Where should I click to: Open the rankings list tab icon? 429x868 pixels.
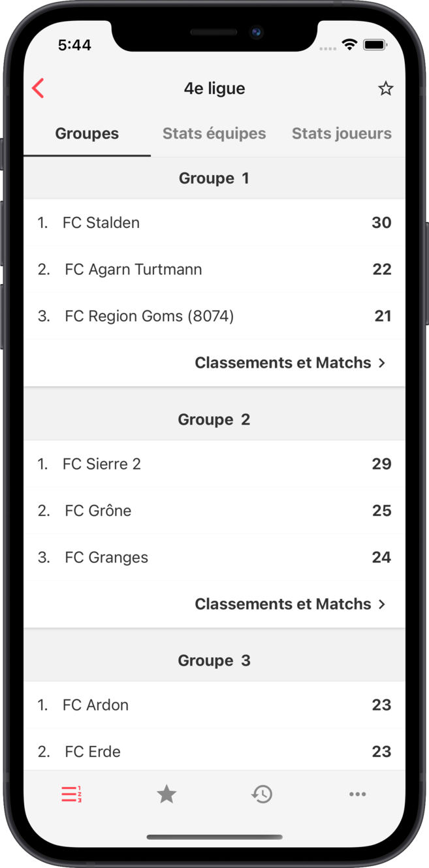[71, 794]
